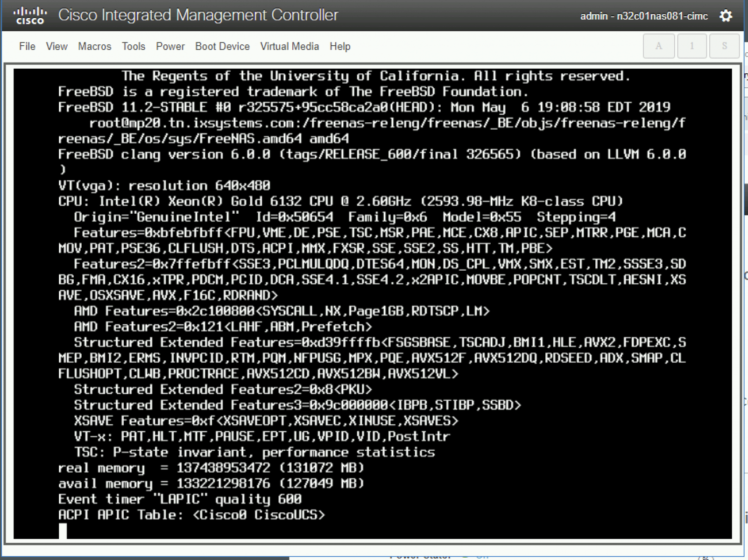The width and height of the screenshot is (748, 560).
Task: Open the Tools menu
Action: [134, 46]
